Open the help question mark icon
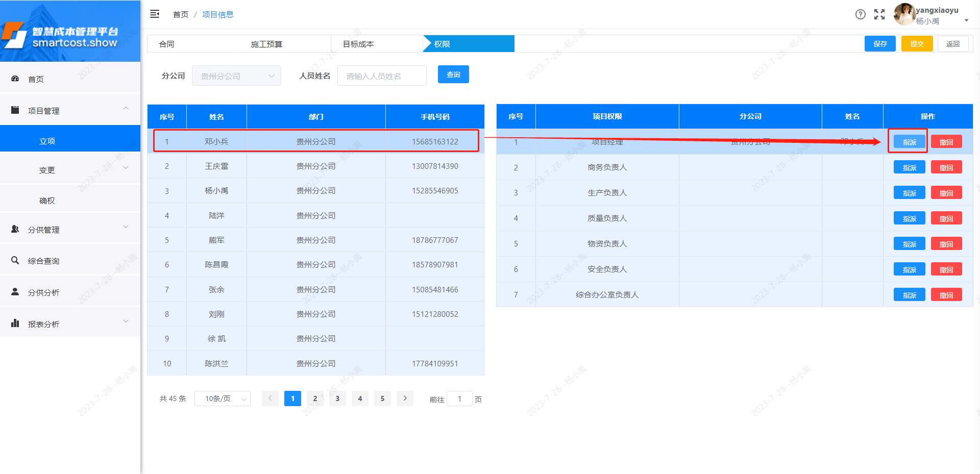 click(861, 14)
